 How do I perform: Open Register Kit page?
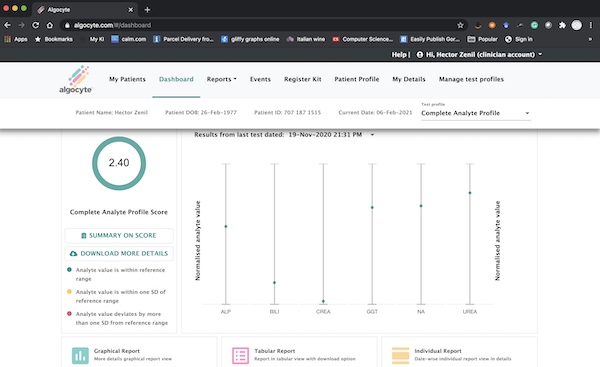tap(303, 79)
